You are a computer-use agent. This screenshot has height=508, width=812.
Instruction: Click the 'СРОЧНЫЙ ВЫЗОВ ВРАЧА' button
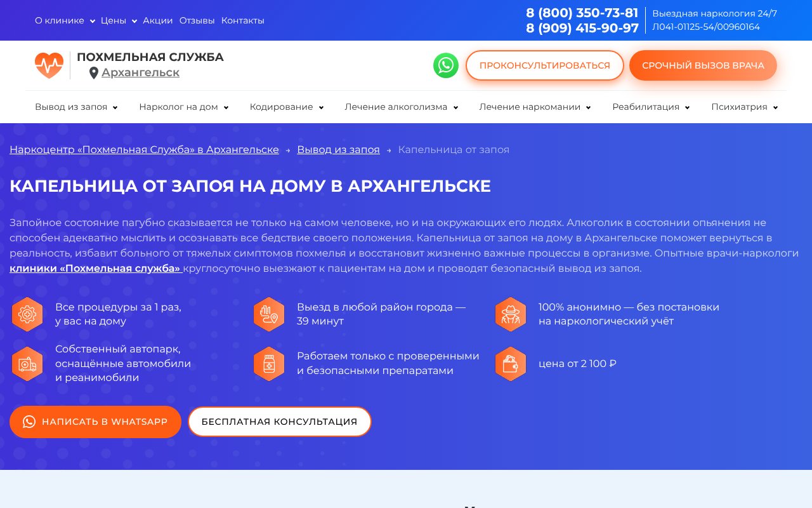[x=703, y=65]
